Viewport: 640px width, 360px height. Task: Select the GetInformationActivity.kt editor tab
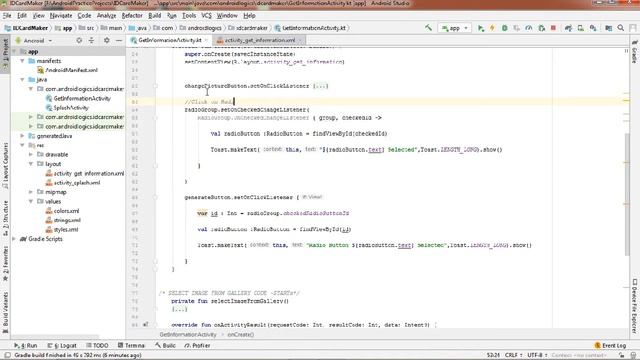169,40
